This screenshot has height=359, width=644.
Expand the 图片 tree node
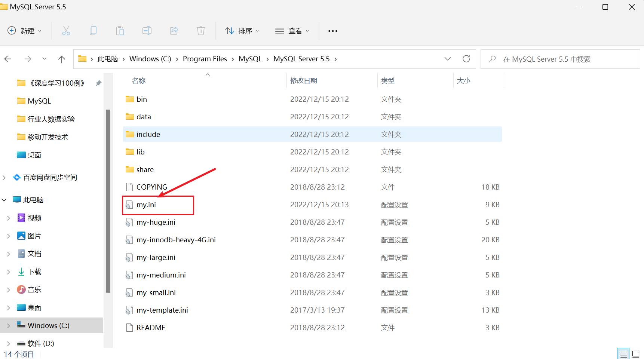tap(9, 236)
